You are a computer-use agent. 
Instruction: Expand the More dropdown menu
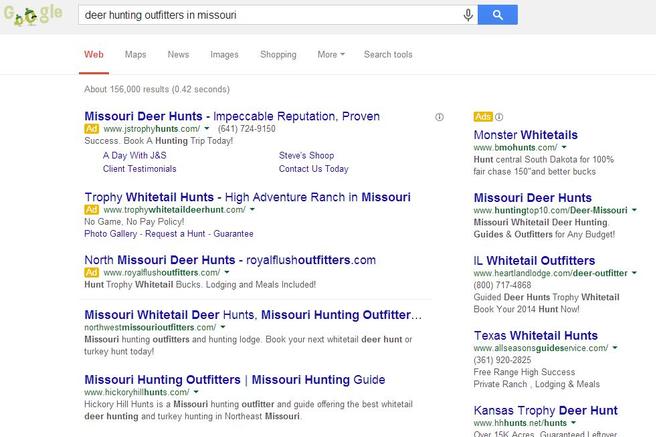coord(331,55)
